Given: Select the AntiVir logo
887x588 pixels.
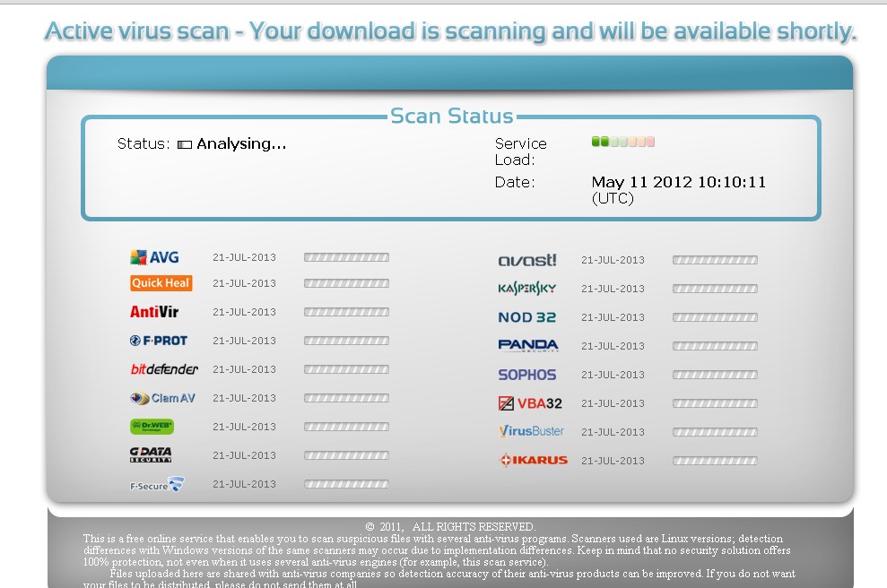Looking at the screenshot, I should 154,312.
